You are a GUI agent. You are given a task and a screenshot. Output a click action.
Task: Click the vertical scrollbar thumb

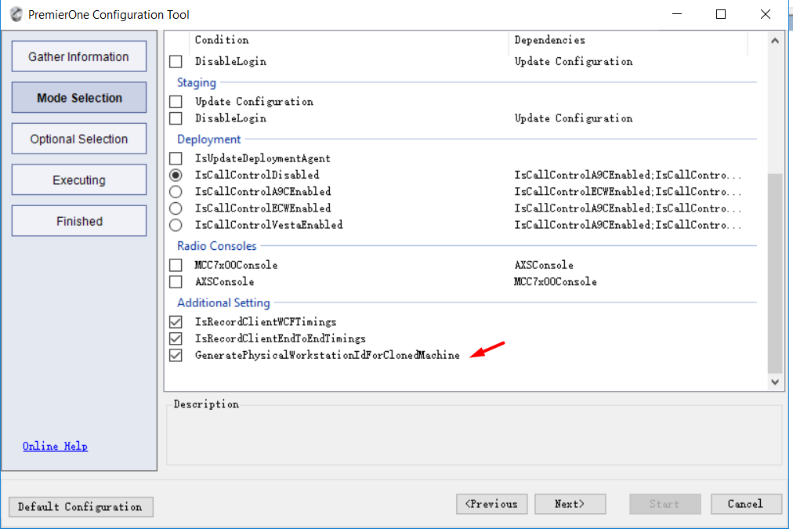click(x=775, y=273)
